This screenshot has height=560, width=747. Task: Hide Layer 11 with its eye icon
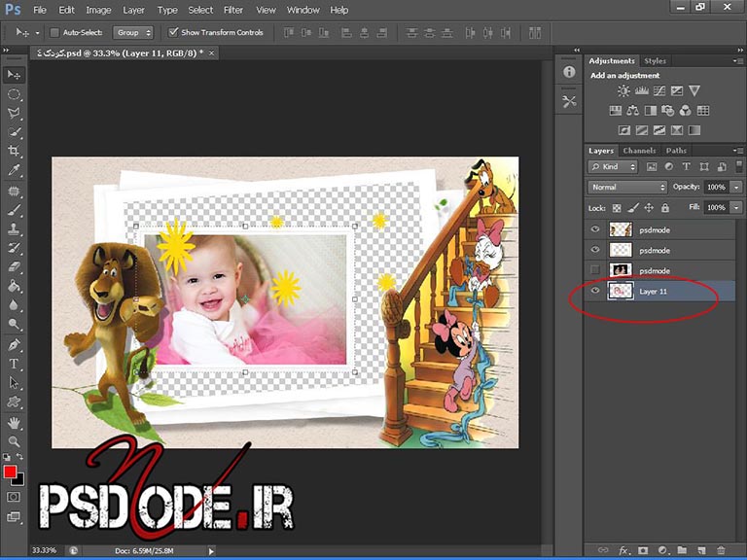click(595, 291)
